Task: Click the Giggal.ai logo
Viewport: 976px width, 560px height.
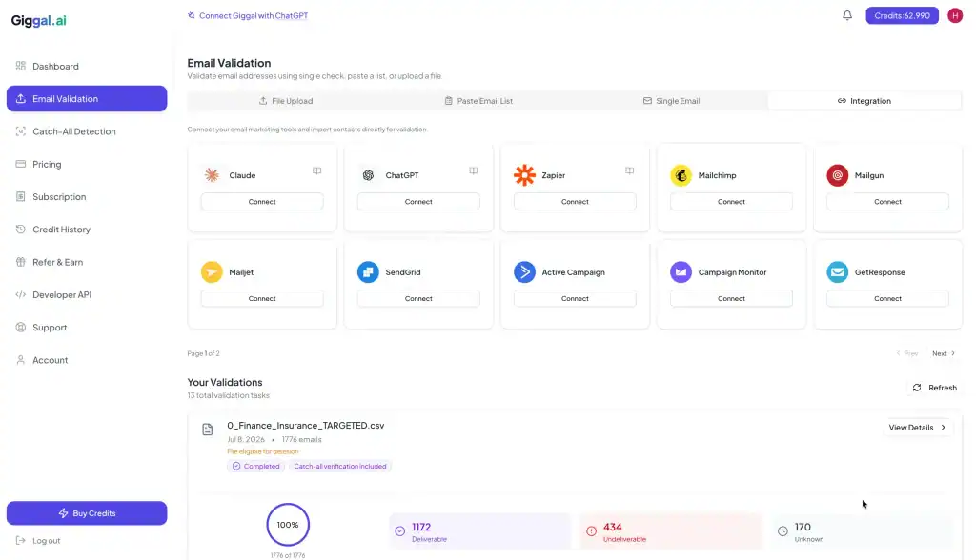Action: (x=38, y=21)
